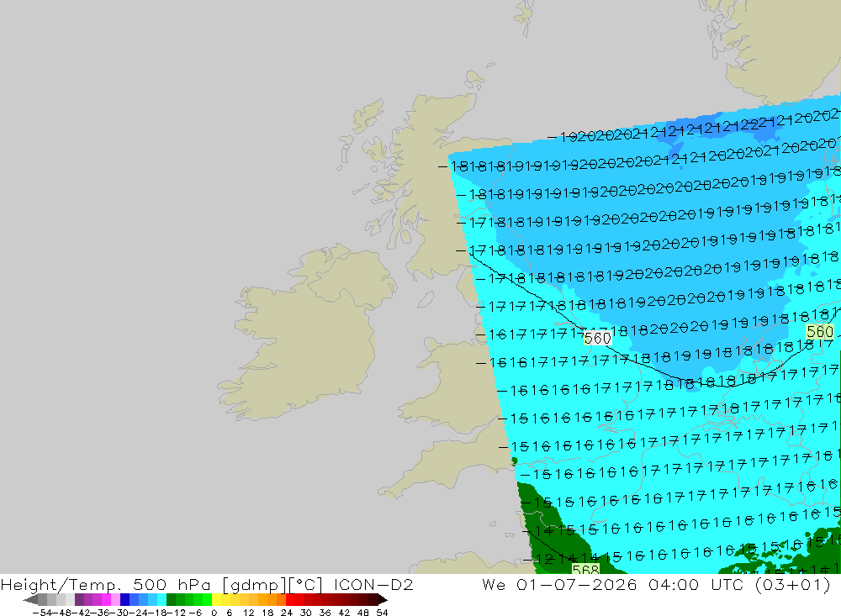
Task: Click the date 01-07-2026 in the caption
Action: pos(576,584)
